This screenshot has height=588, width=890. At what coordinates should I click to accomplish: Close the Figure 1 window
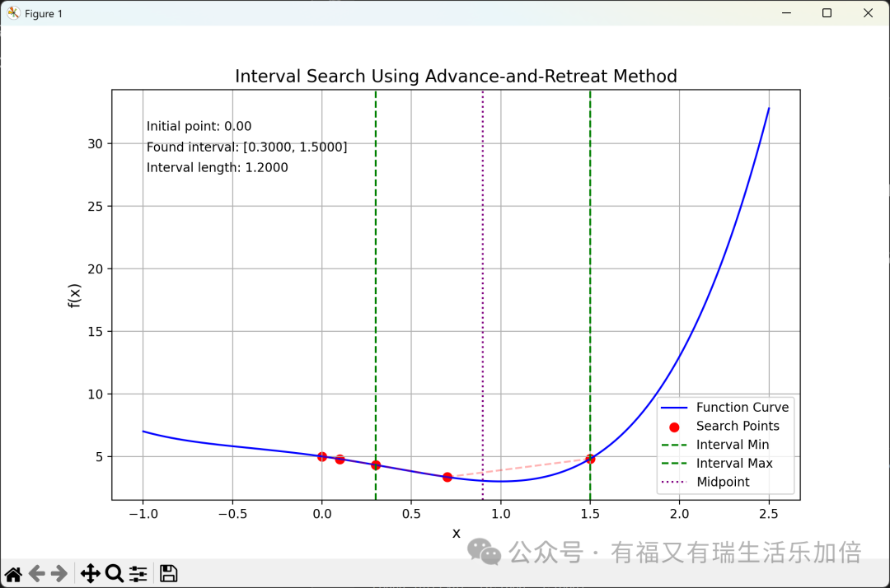coord(868,13)
